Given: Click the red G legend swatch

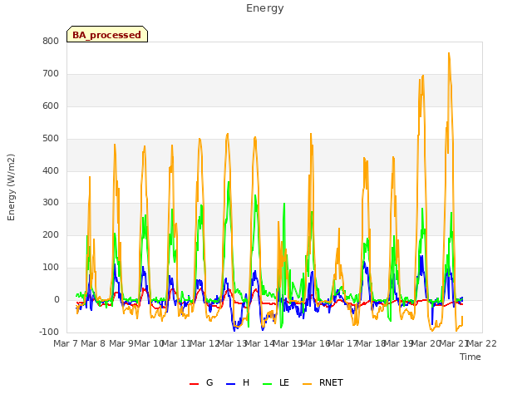Looking at the screenshot, I should click(194, 384).
